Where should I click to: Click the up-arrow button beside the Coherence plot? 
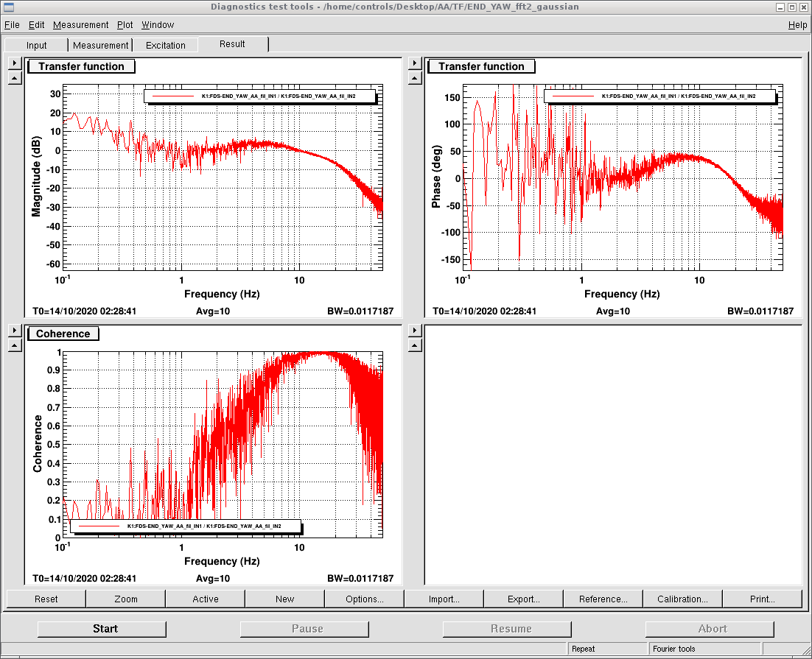coord(15,345)
